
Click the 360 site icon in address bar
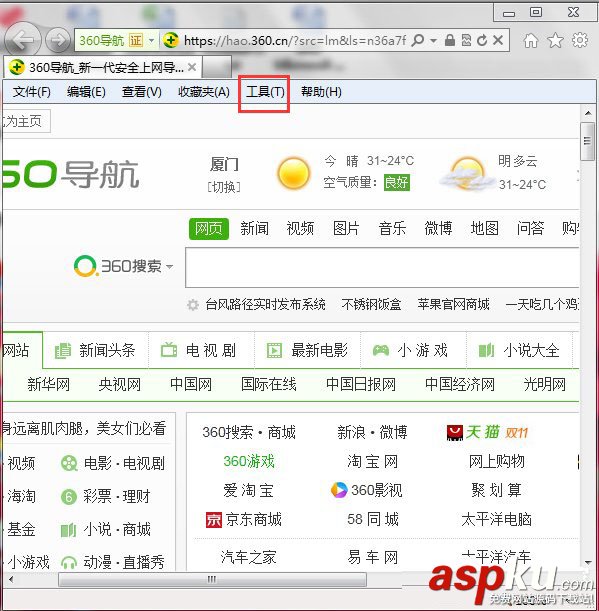[170, 40]
